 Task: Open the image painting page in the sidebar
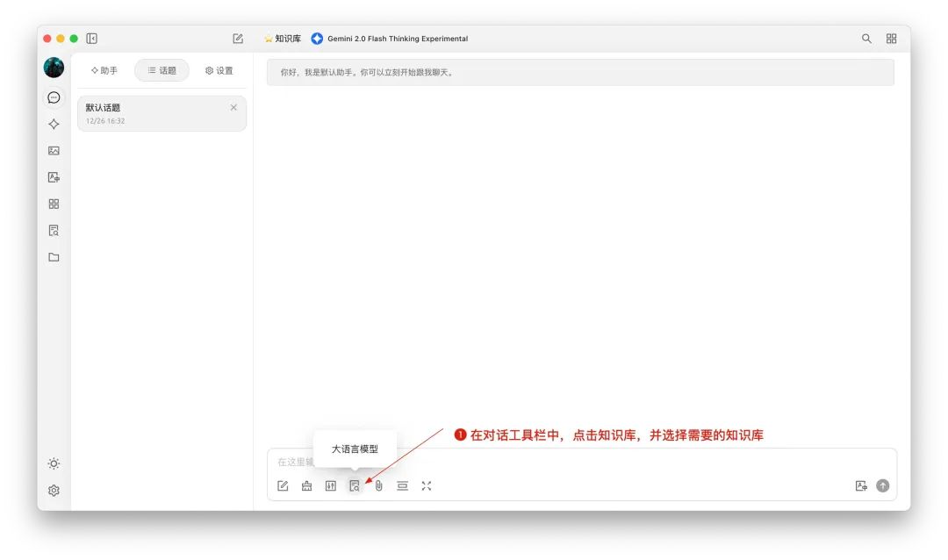coord(54,151)
